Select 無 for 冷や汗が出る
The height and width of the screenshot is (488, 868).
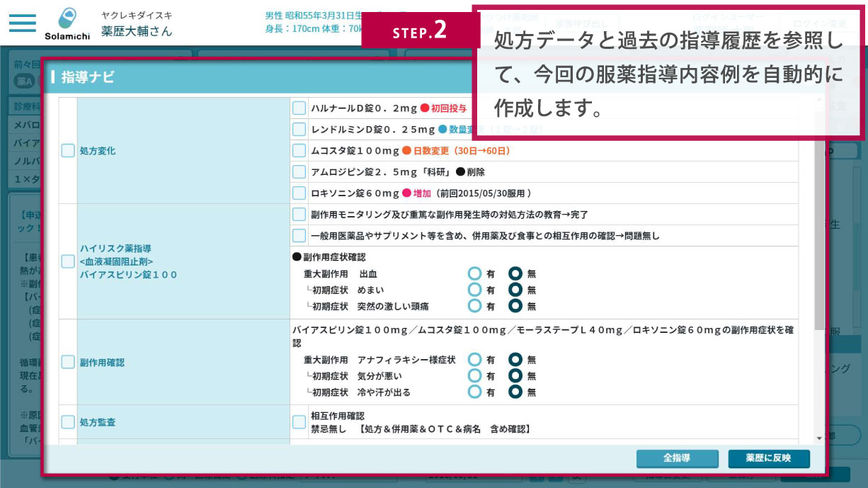coord(515,392)
